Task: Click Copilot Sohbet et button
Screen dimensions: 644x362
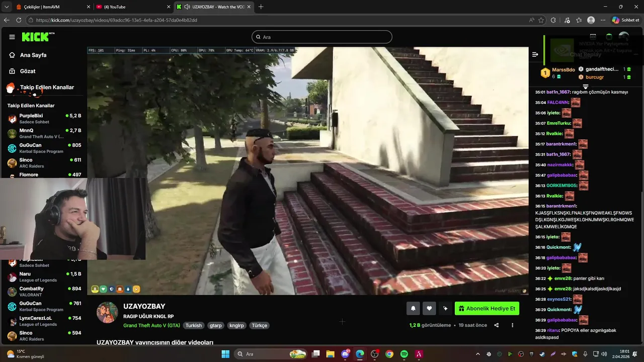Action: point(625,20)
